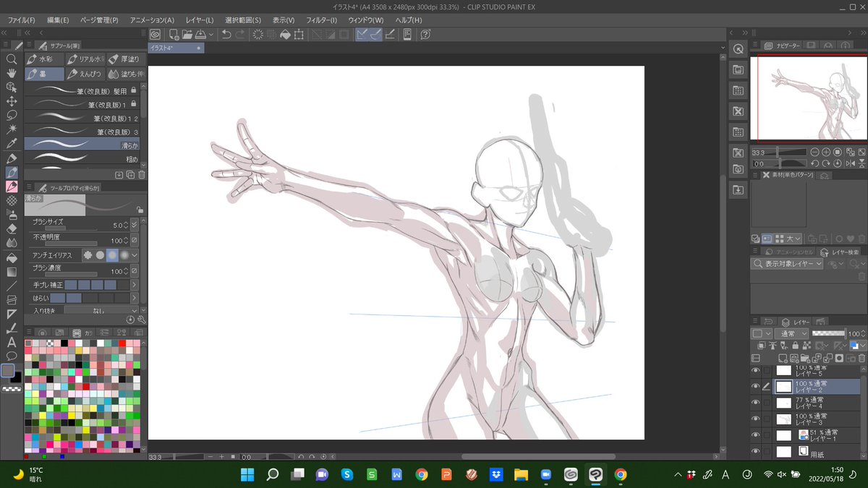The width and height of the screenshot is (868, 488).
Task: Open the blending mode 通常 dropdown
Action: click(x=791, y=333)
